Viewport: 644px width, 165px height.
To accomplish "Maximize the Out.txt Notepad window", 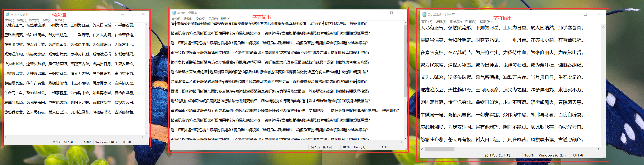I will (392, 12).
